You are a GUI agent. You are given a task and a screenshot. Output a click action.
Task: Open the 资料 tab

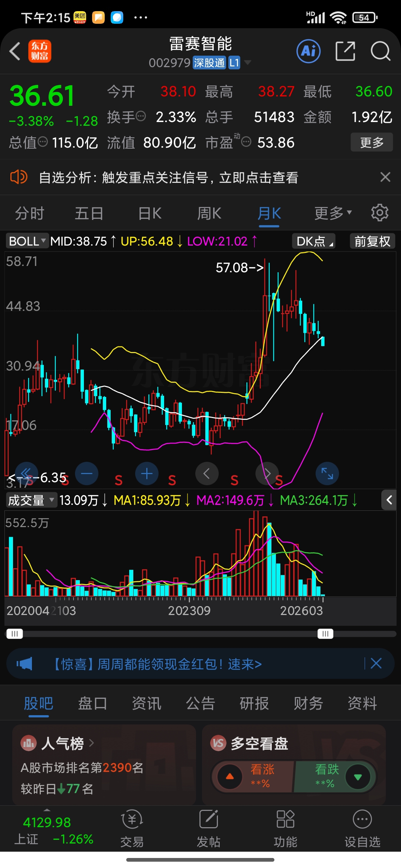tap(362, 703)
